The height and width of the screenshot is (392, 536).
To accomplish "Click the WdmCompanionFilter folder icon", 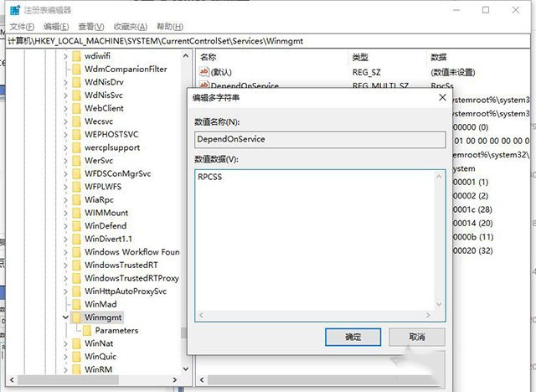I will (x=76, y=69).
